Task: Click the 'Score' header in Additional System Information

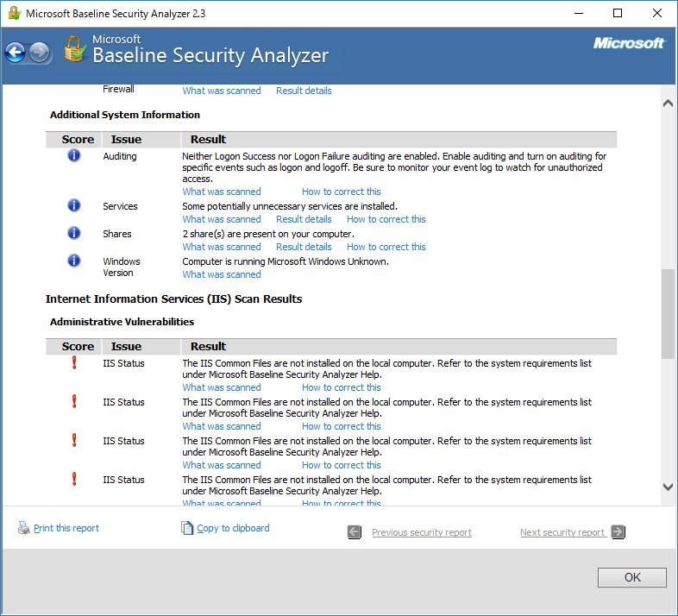Action: (78, 139)
